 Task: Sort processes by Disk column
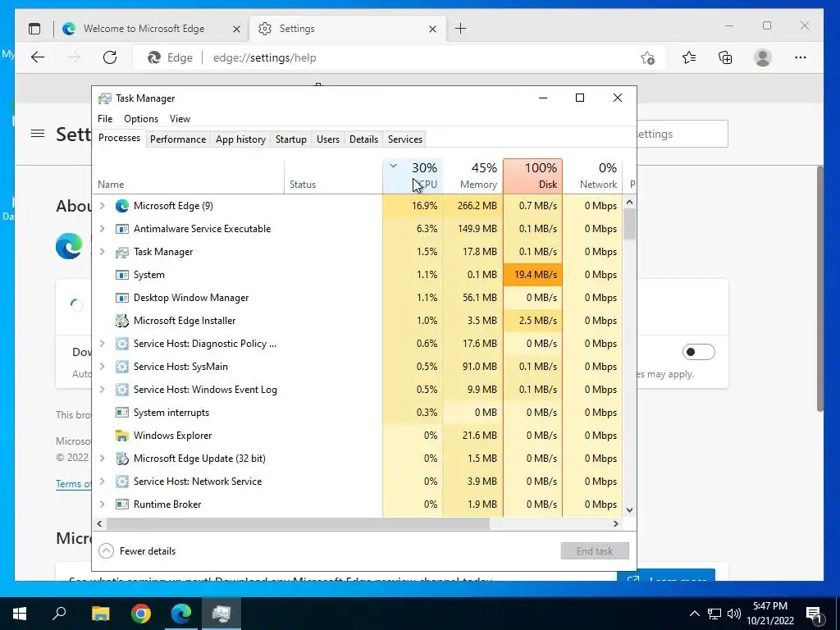tap(533, 176)
